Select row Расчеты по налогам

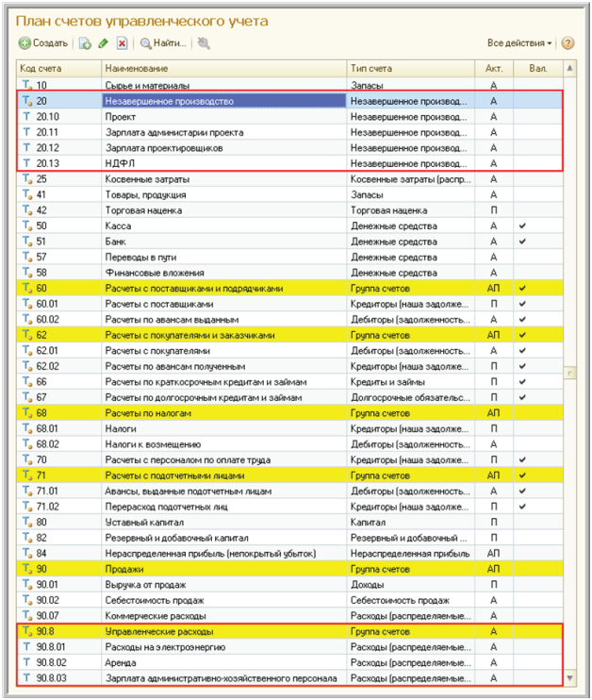(x=290, y=413)
